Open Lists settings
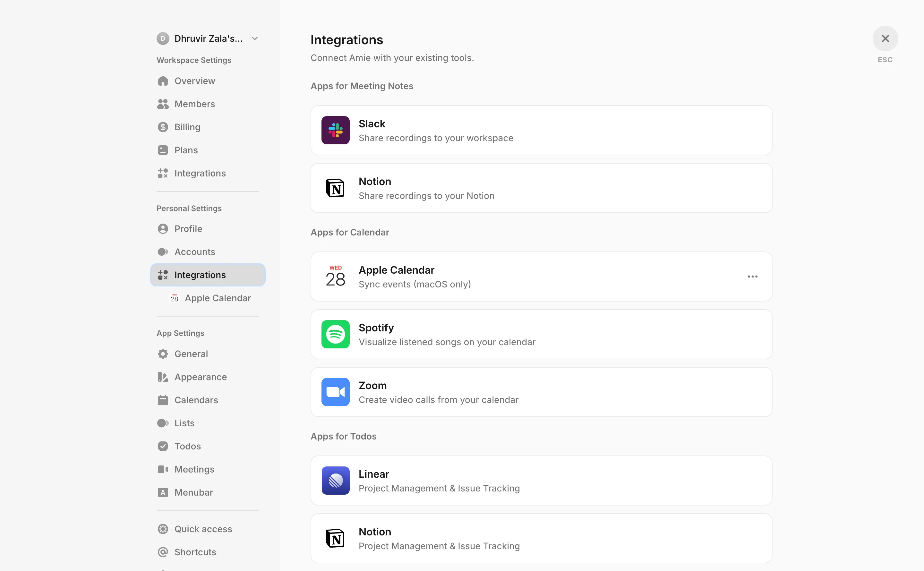 pyautogui.click(x=208, y=423)
